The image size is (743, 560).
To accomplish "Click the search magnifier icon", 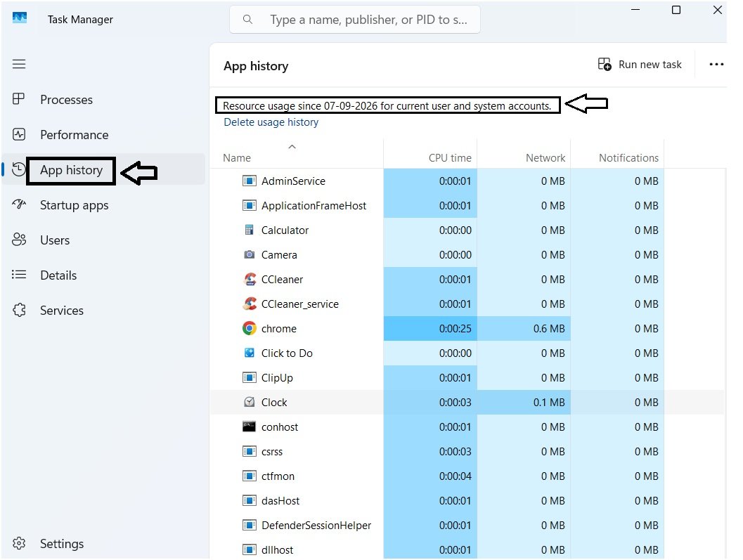I will coord(247,20).
